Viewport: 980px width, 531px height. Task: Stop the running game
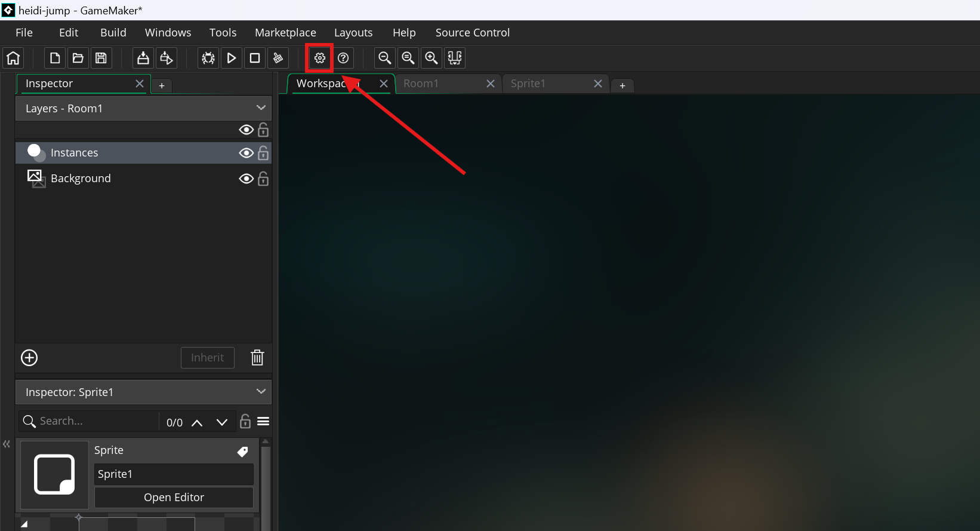(255, 58)
